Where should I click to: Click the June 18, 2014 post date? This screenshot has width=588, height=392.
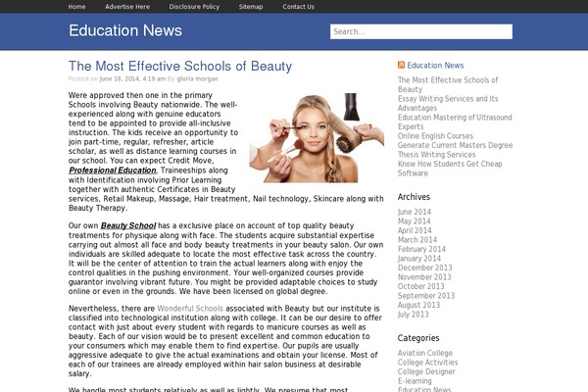pos(132,78)
